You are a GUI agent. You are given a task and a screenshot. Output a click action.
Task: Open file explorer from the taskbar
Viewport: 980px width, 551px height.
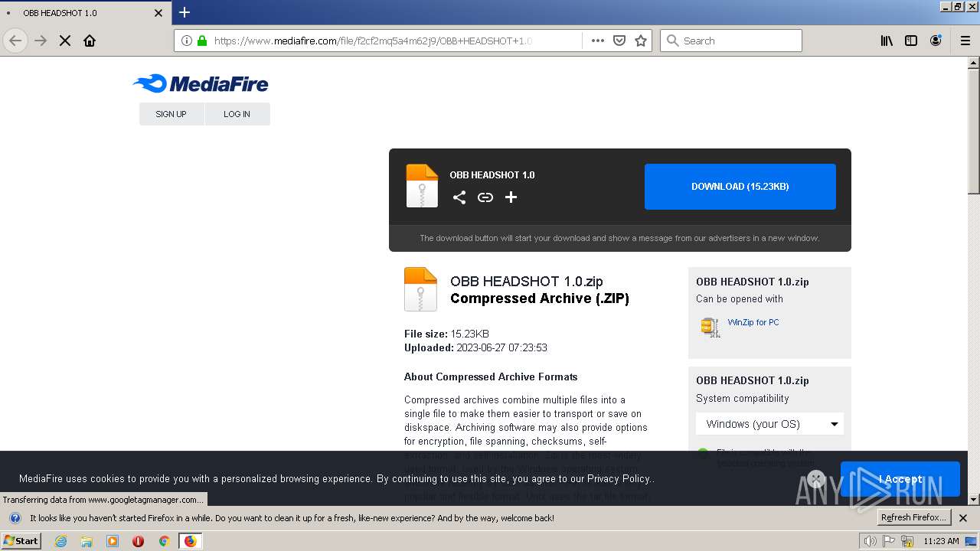pos(87,541)
